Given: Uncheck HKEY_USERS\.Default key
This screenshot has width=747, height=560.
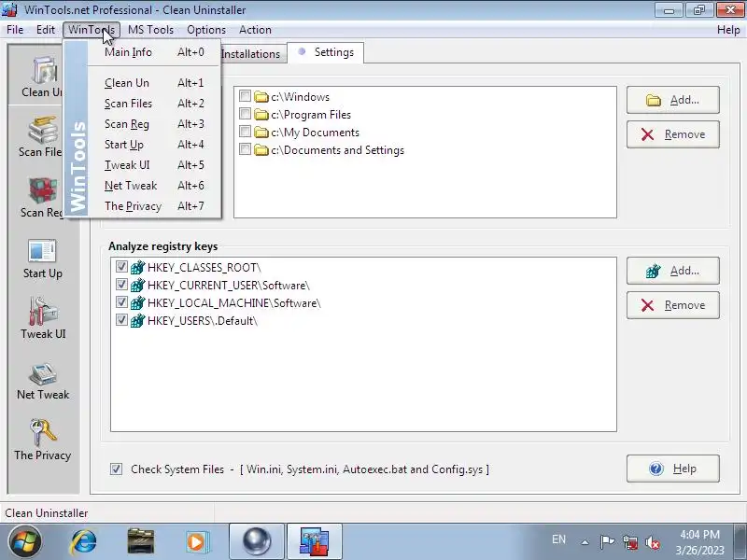Looking at the screenshot, I should point(121,319).
